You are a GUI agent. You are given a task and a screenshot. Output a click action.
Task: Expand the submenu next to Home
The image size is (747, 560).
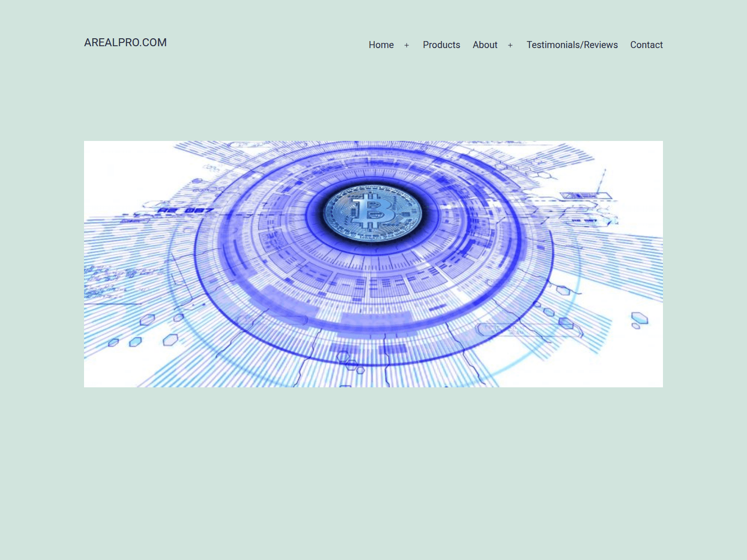click(407, 45)
